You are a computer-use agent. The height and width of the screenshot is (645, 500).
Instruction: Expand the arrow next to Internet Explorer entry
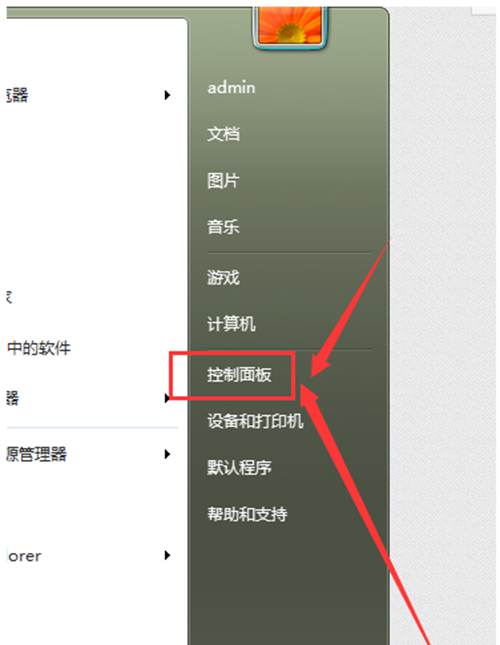167,555
